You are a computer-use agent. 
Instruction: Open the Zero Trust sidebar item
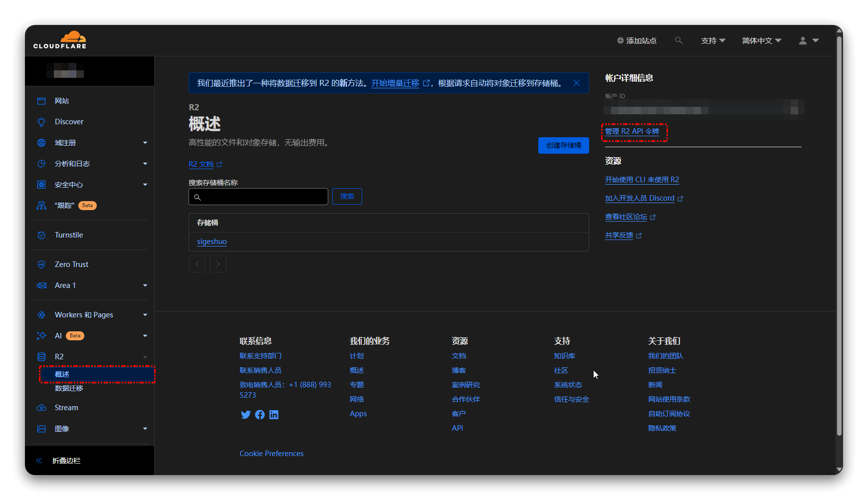pos(71,264)
